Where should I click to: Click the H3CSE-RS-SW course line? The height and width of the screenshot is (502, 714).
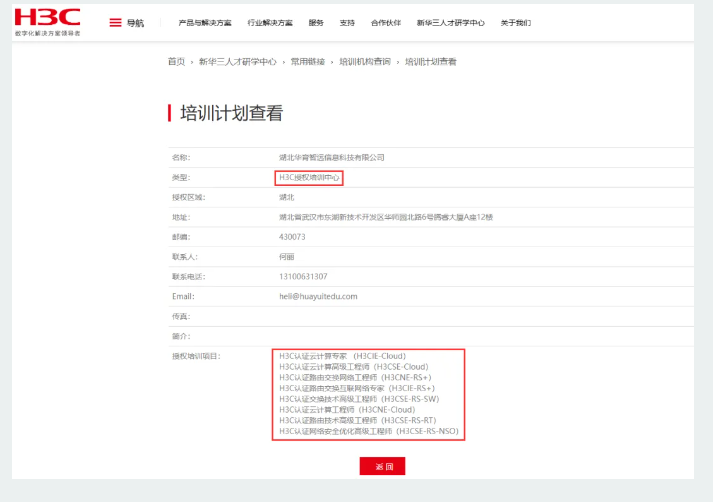pos(359,399)
